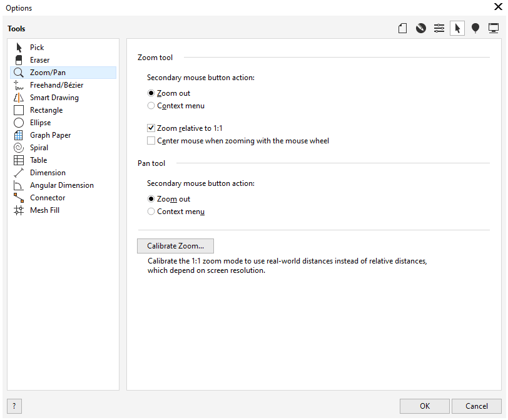Click the Tools arrow-cursor icon
The height and width of the screenshot is (420, 508).
[457, 28]
